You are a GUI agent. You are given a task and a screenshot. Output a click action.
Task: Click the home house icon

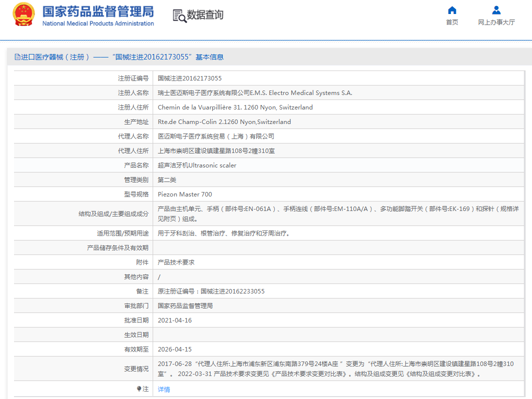[x=452, y=10]
